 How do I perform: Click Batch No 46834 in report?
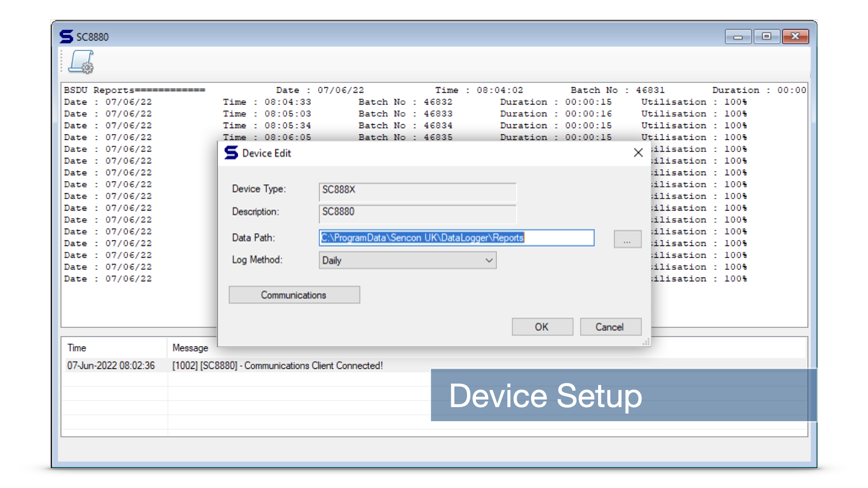pos(406,126)
